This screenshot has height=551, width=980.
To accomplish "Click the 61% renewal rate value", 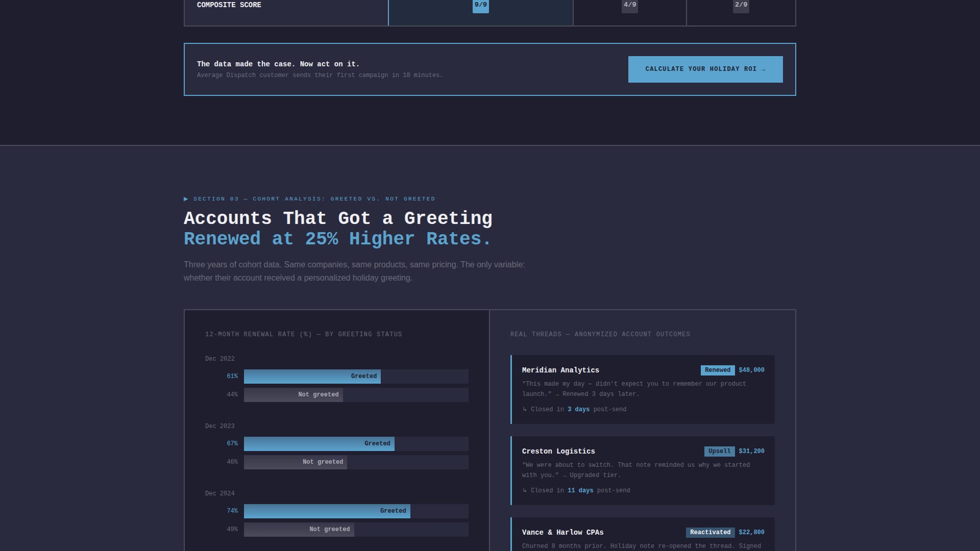I will [x=232, y=377].
